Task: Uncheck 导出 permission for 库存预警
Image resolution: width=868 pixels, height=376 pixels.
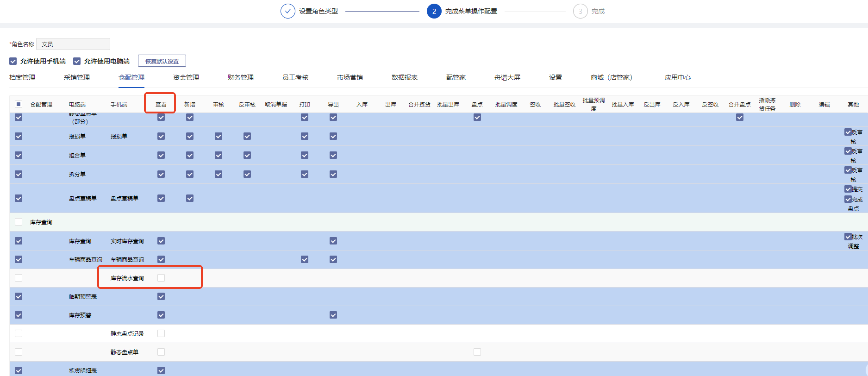Action: click(x=333, y=315)
